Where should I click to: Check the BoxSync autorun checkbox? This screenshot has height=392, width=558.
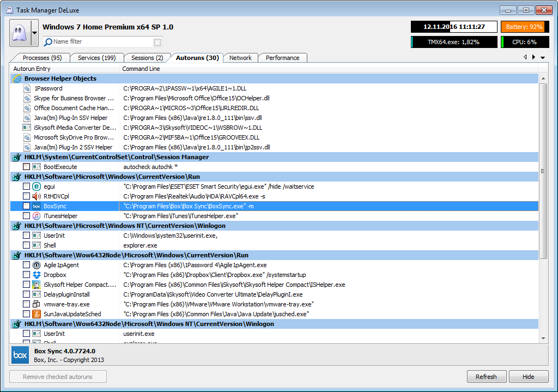pyautogui.click(x=26, y=206)
